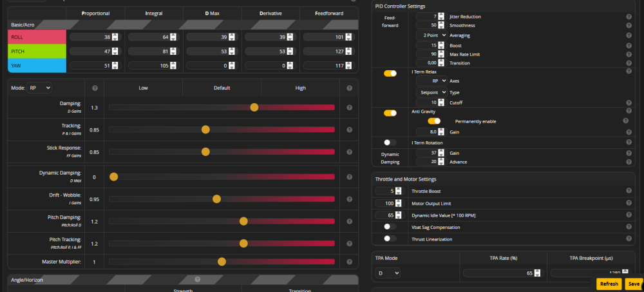This screenshot has height=292, width=644.
Task: Click help icon next to Vbat Sag Compensation
Action: tap(629, 227)
